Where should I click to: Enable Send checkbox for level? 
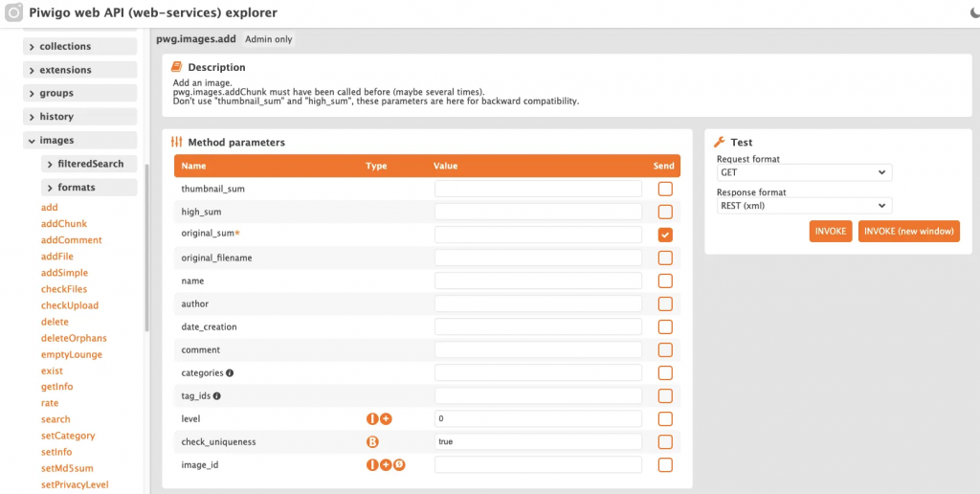[665, 419]
